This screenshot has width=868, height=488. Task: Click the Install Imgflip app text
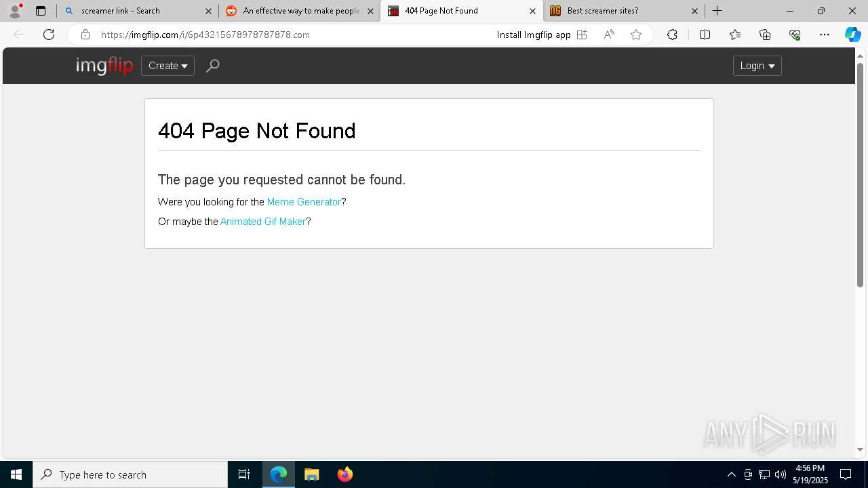[534, 35]
